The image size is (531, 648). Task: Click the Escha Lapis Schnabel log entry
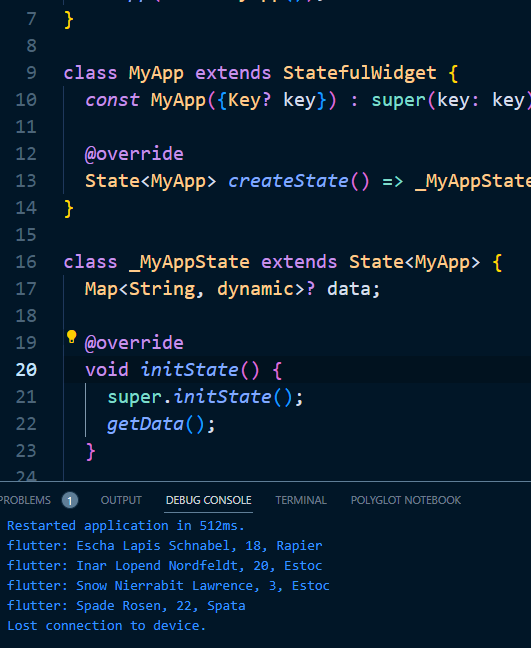tap(164, 546)
